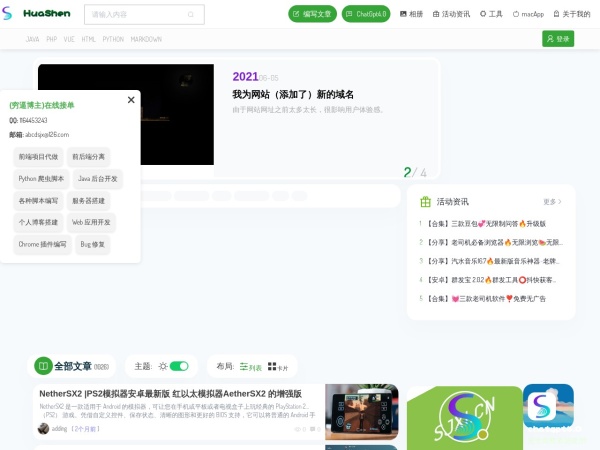Click the HuaShen site logo
The image size is (600, 450).
click(38, 15)
